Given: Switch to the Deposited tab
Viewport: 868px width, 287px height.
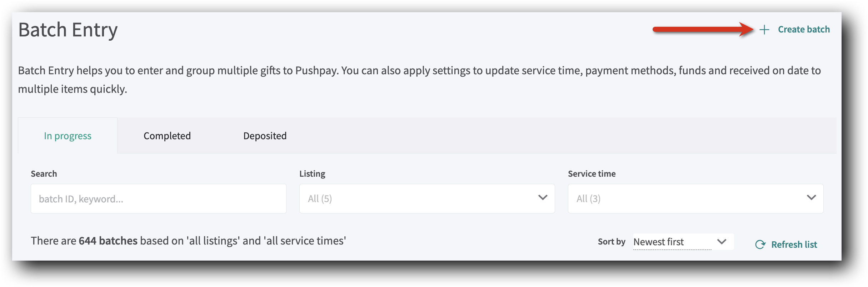Looking at the screenshot, I should pos(265,136).
